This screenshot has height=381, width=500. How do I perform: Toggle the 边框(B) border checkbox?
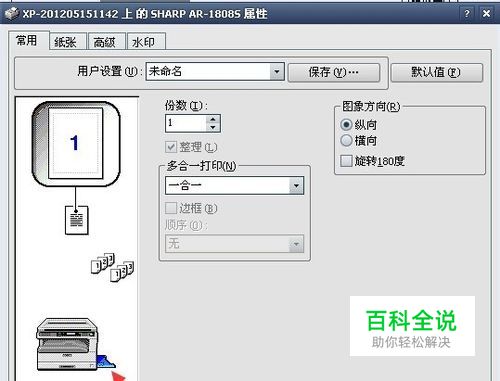click(171, 208)
